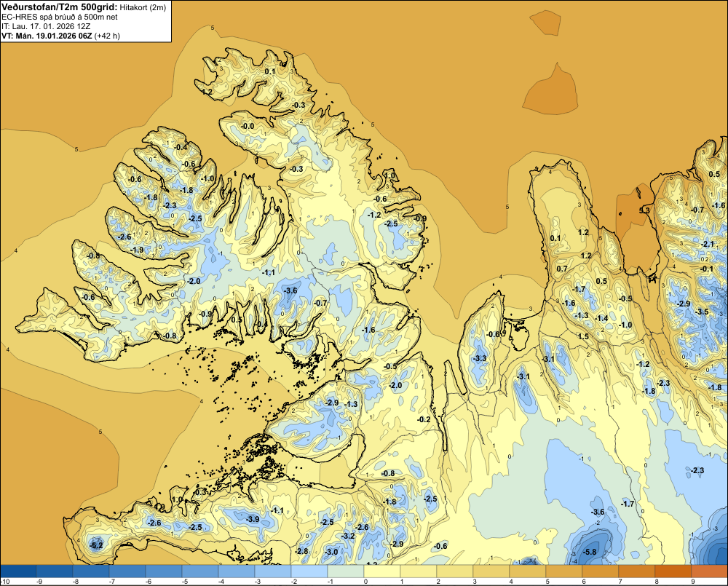Click the '1.5' temperature value
Viewport: 728px width, 586px height.
583,336
